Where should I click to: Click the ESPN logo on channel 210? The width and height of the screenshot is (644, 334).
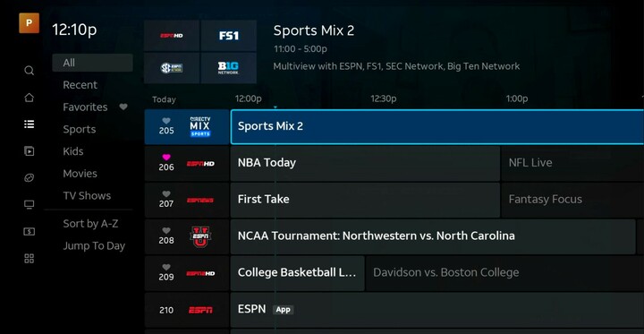point(200,310)
